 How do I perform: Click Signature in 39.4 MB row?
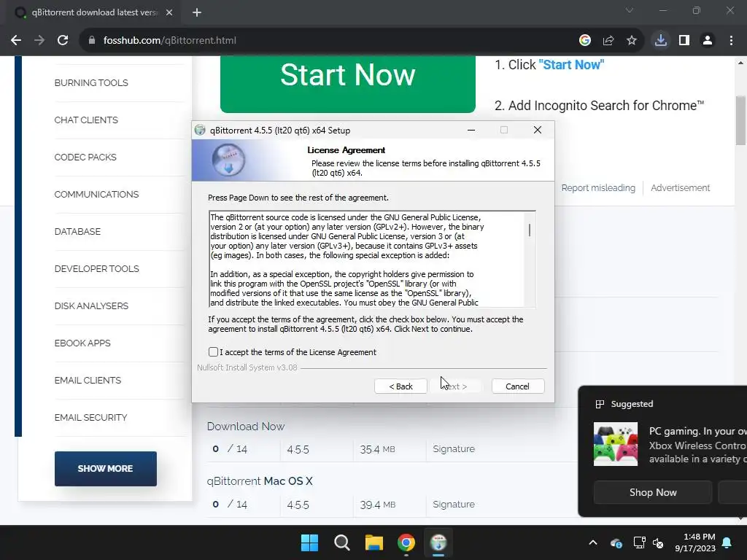[x=454, y=504]
